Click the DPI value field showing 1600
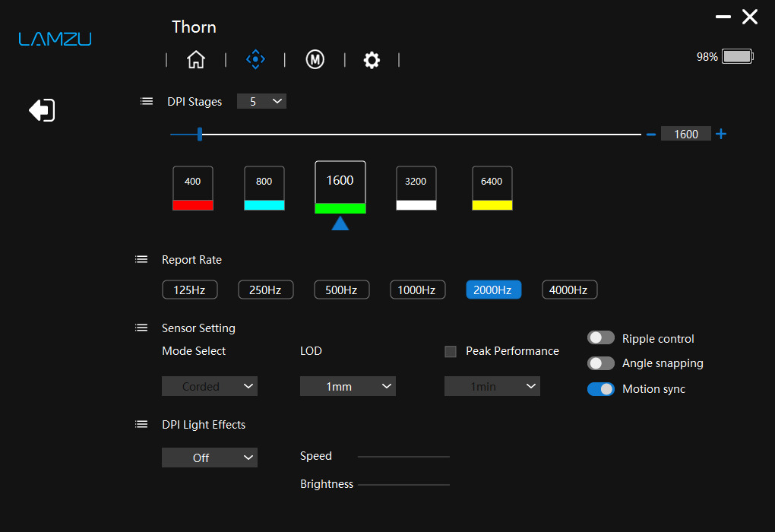 click(x=686, y=134)
